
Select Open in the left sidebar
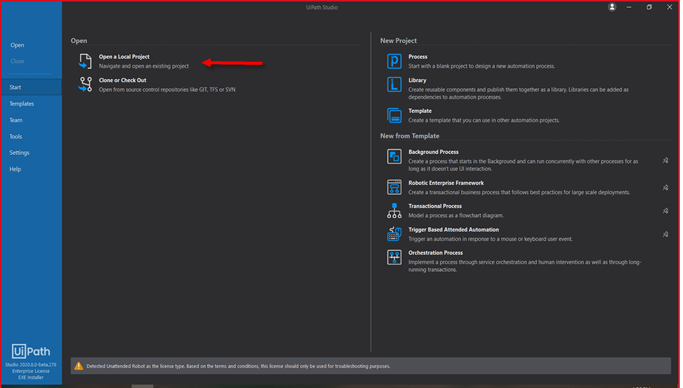pyautogui.click(x=17, y=45)
